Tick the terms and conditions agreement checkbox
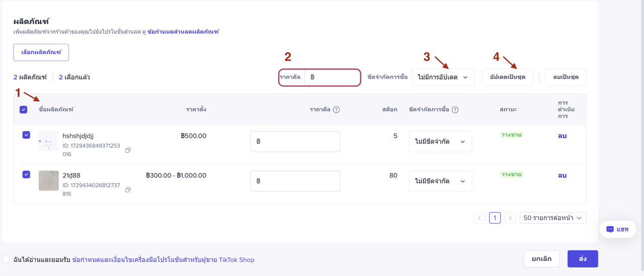The image size is (644, 276). pyautogui.click(x=6, y=259)
